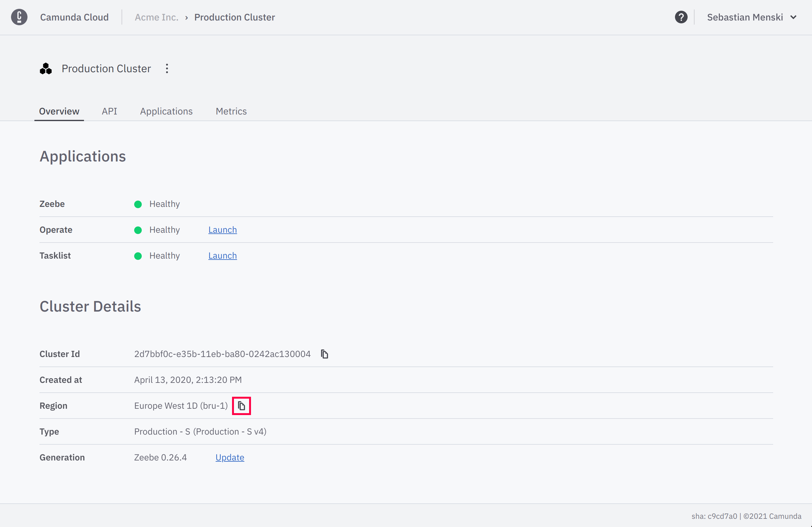Image resolution: width=812 pixels, height=527 pixels.
Task: Launch the Operate application
Action: 223,230
